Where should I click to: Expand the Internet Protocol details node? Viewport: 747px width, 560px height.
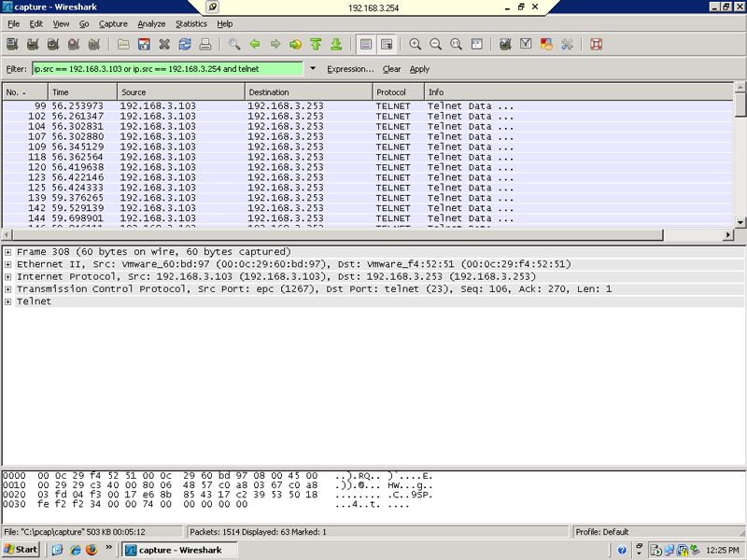(x=7, y=276)
